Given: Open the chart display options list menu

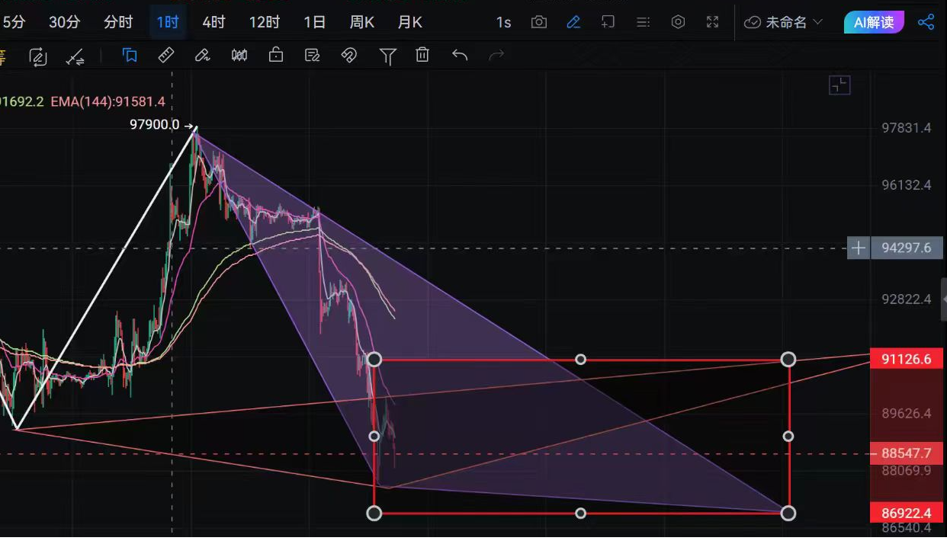Looking at the screenshot, I should tap(643, 22).
